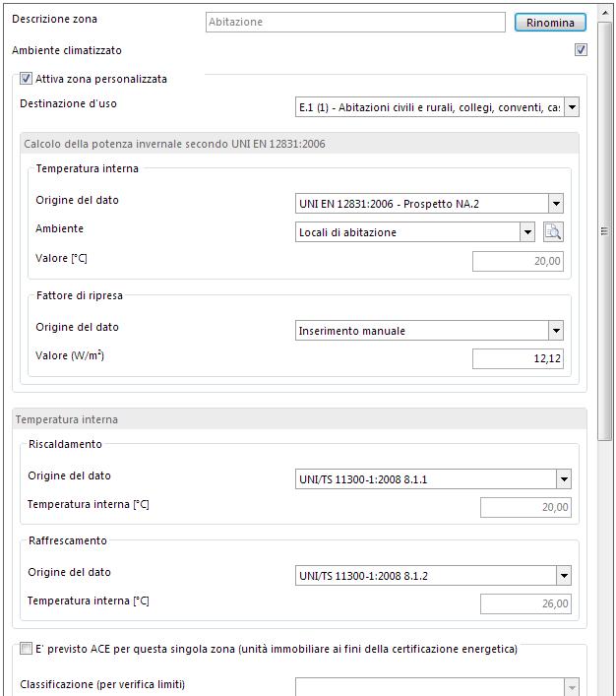Click the Riscaldamento temperatura interna field

525,507
